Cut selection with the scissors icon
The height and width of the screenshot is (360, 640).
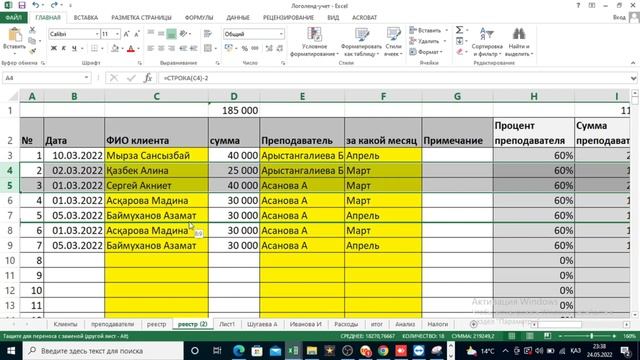32,30
